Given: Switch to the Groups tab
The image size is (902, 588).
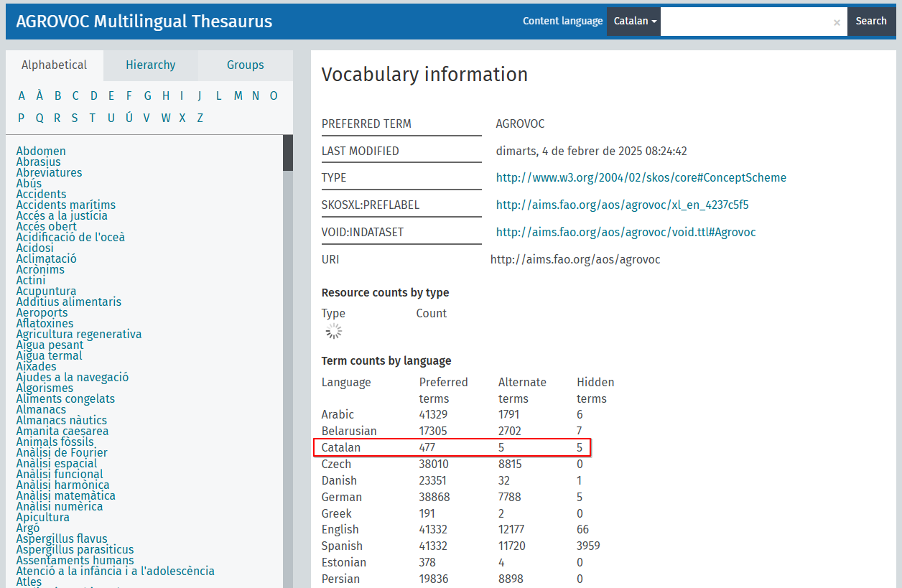Looking at the screenshot, I should coord(246,65).
